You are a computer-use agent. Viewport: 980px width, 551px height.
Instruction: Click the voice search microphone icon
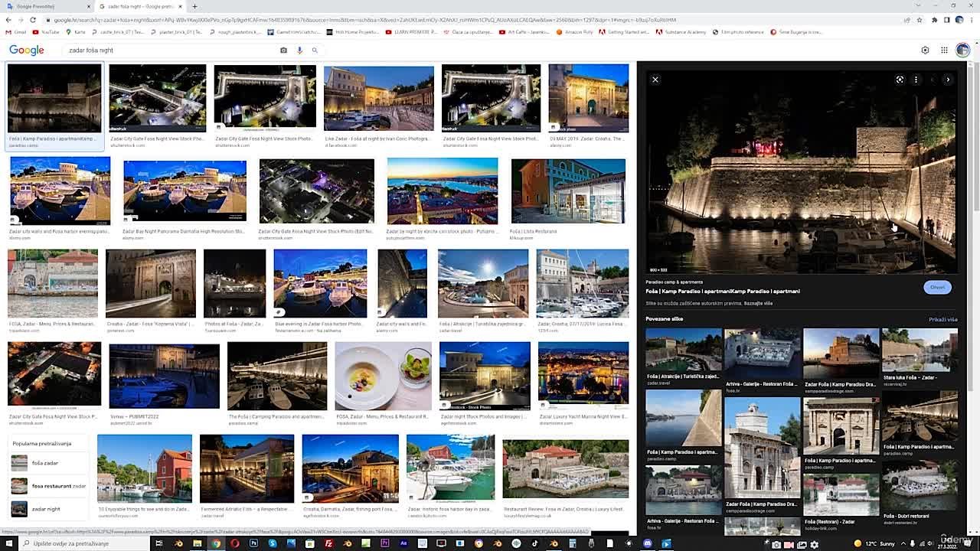299,51
